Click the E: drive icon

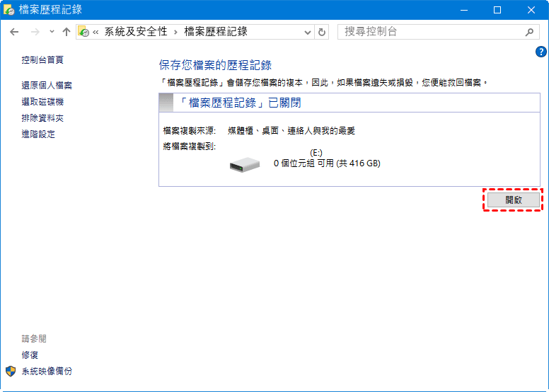pyautogui.click(x=244, y=165)
